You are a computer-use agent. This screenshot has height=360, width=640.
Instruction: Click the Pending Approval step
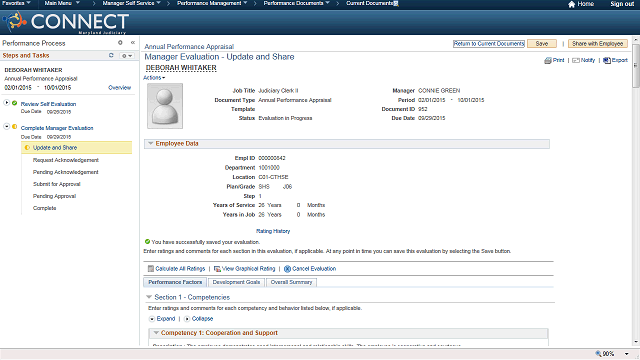tap(54, 196)
